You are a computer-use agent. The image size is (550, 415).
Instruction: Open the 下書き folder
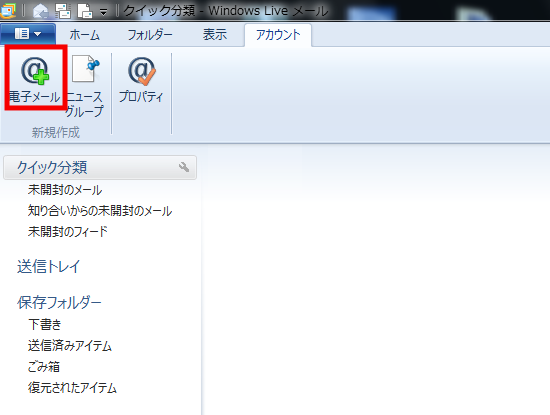point(45,324)
